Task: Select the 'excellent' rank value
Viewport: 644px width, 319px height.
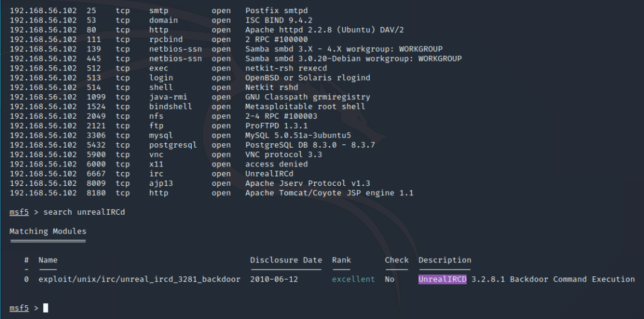Action: click(353, 279)
